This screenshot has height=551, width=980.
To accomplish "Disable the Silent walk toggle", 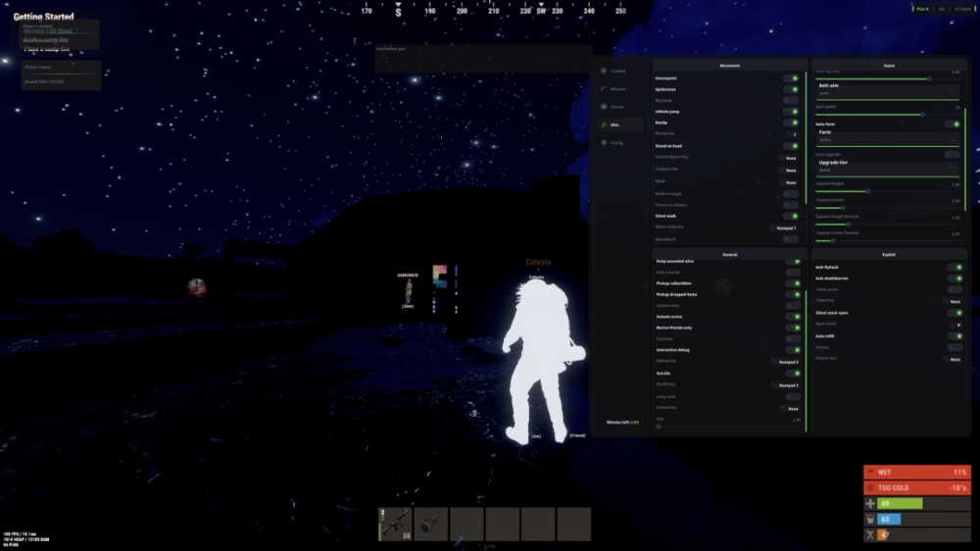I will (x=791, y=217).
